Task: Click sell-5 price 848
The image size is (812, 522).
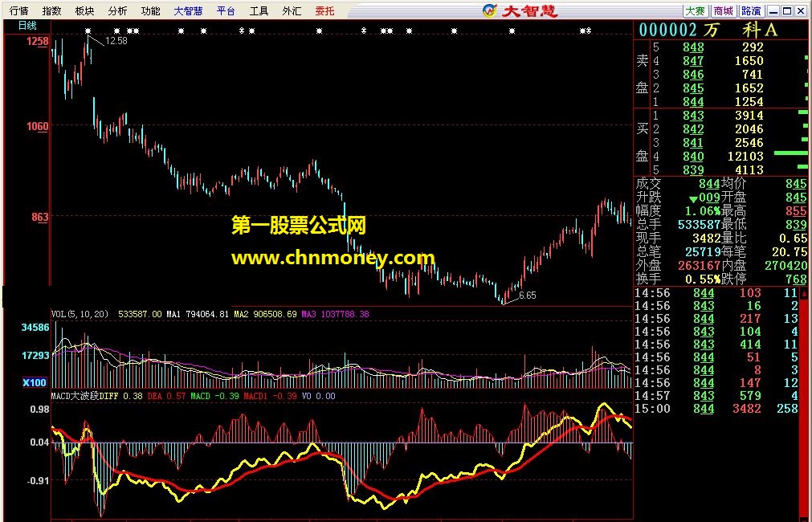Action: pos(693,47)
